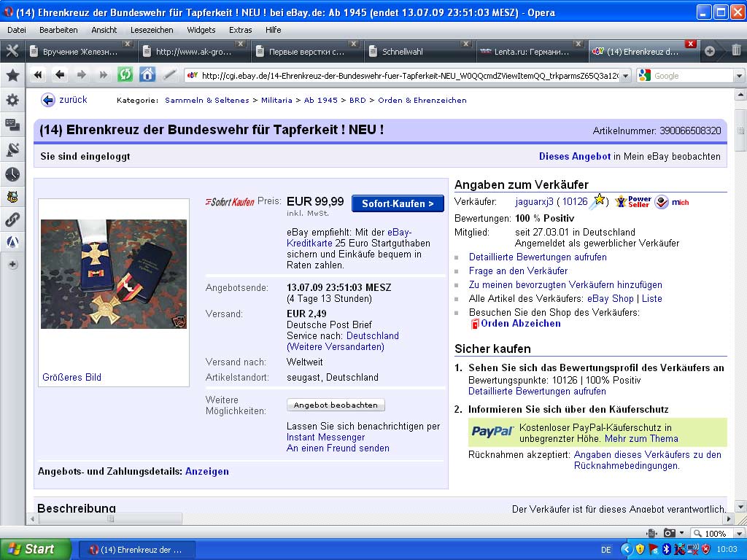Switch to the Lenta.ru tab

tap(531, 52)
